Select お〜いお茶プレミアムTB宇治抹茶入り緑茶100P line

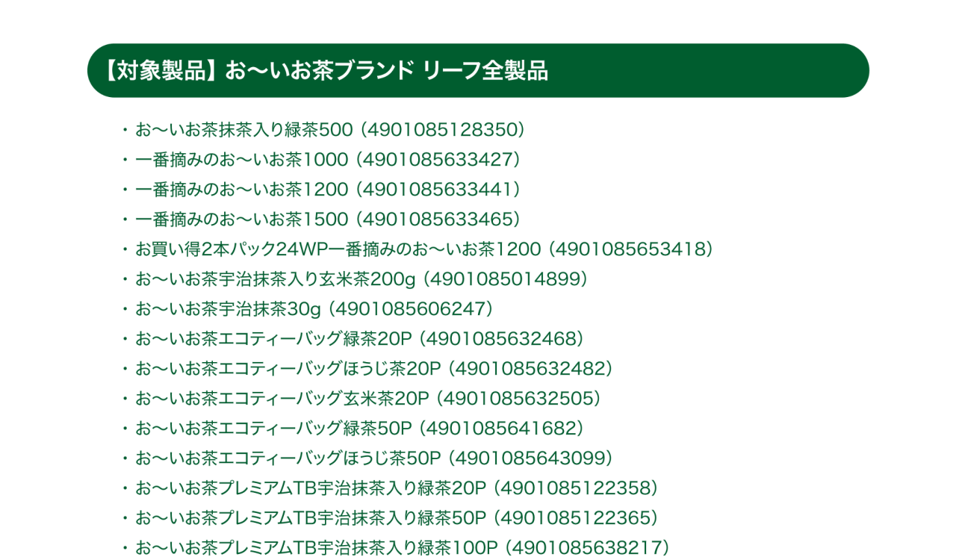coord(396,548)
